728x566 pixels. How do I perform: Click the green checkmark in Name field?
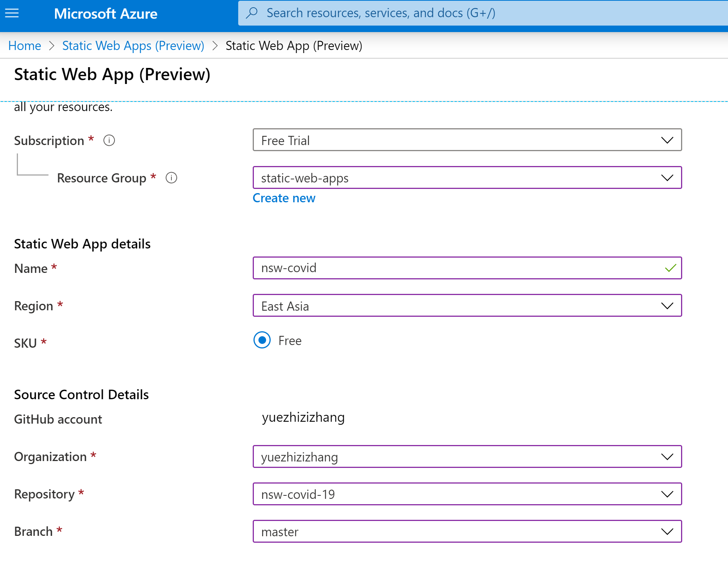click(670, 268)
